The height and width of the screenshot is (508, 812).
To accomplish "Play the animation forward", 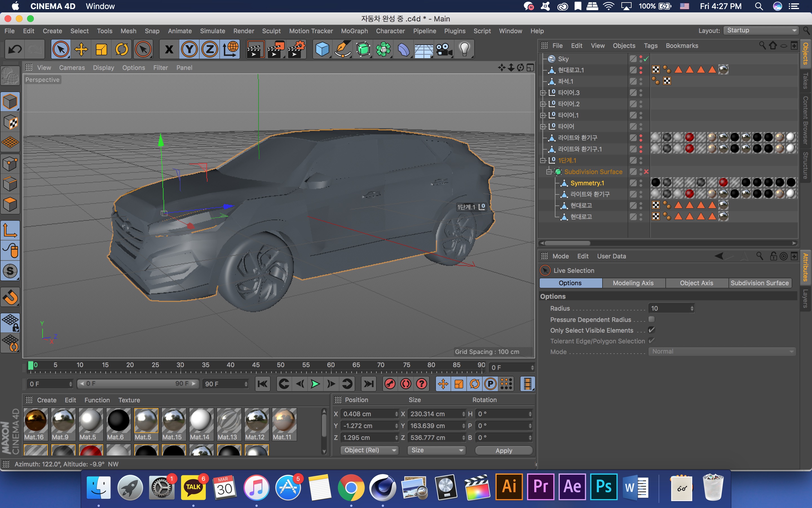I will coord(315,384).
